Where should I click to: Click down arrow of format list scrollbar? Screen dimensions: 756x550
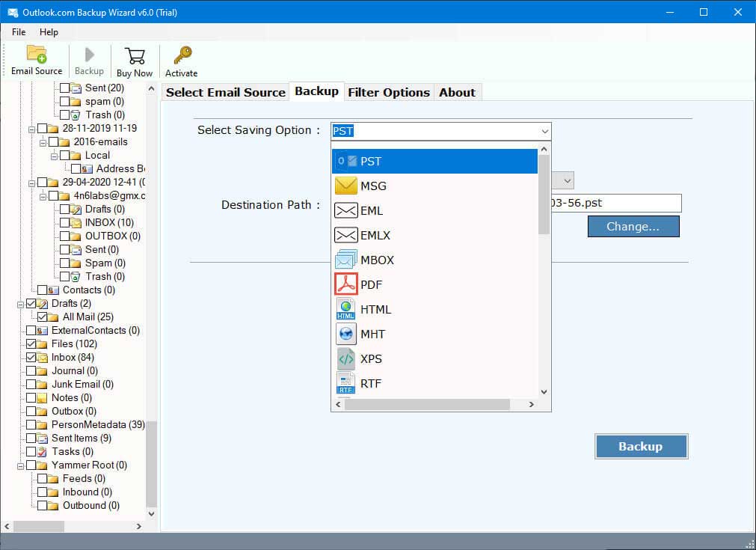(544, 392)
